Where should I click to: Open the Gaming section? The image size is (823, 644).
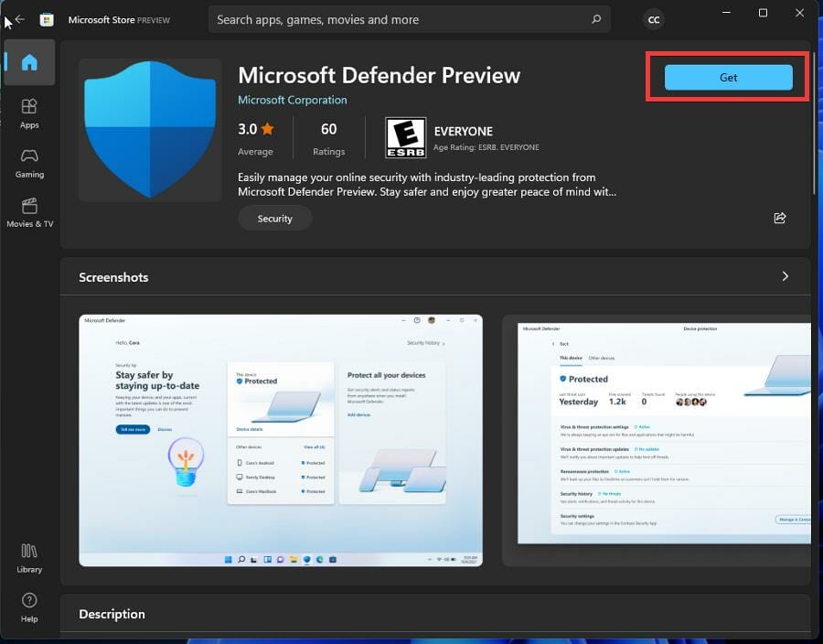[x=29, y=163]
